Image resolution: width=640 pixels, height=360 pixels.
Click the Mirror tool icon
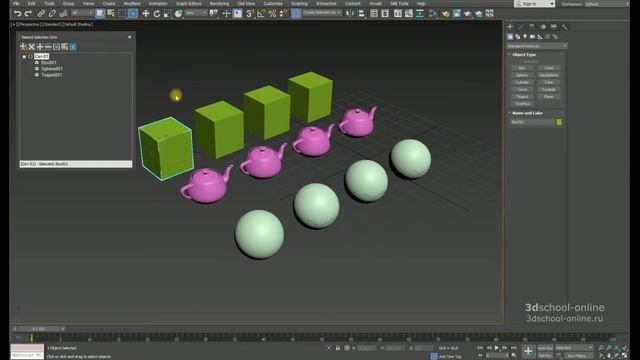click(x=350, y=13)
